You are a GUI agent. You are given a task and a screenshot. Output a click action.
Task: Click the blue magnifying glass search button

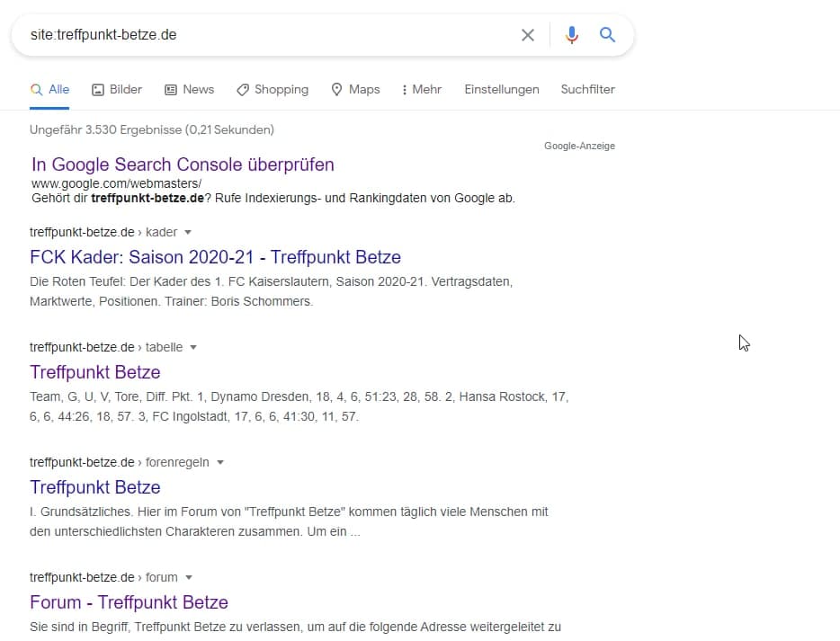coord(608,35)
